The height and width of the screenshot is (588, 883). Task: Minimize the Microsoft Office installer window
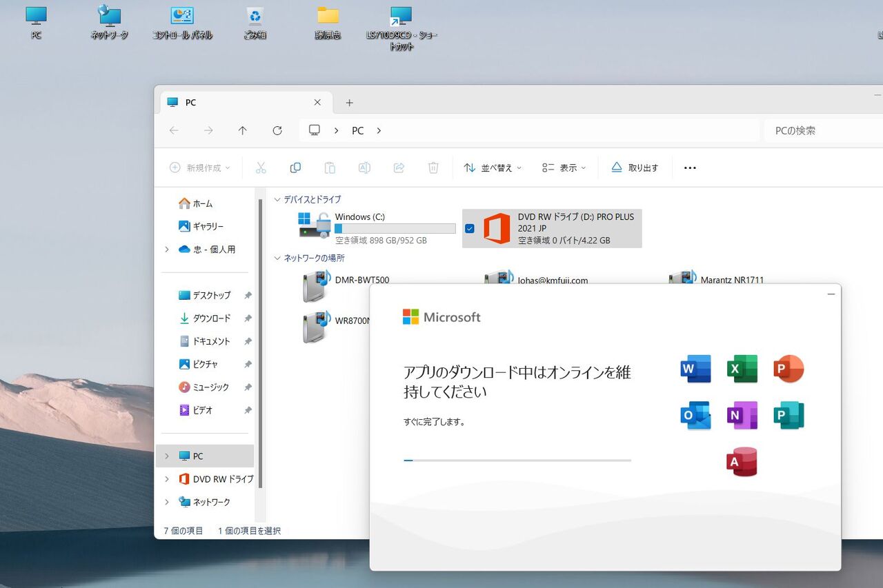[831, 294]
